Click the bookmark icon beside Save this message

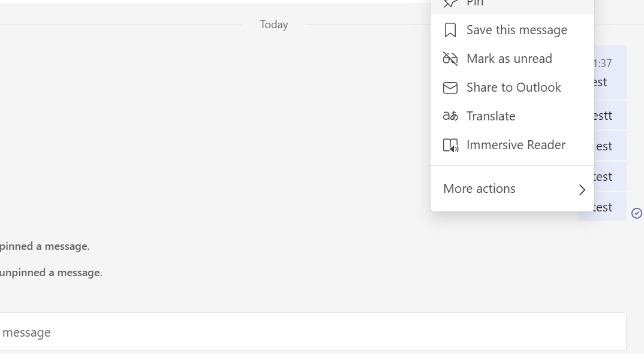pyautogui.click(x=450, y=29)
